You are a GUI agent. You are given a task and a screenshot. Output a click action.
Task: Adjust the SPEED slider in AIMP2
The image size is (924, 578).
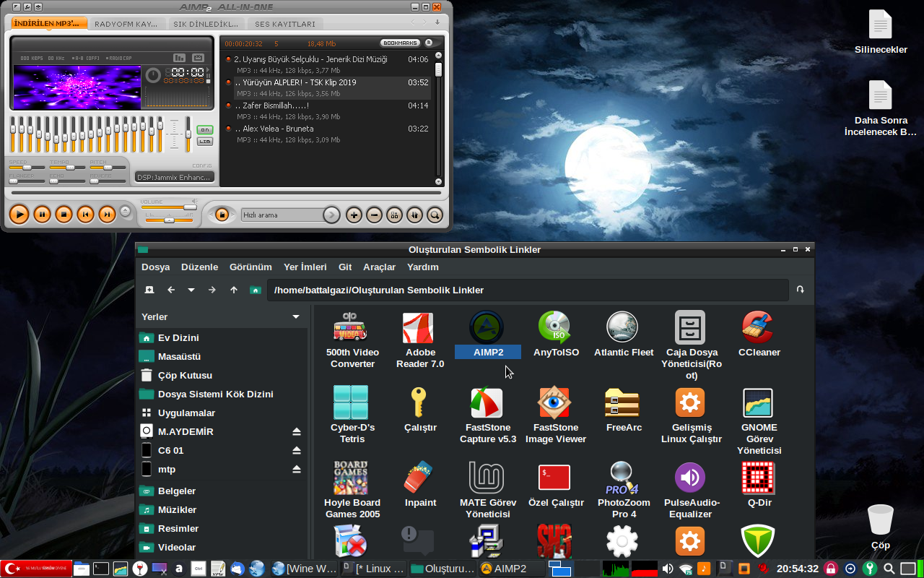coord(27,168)
